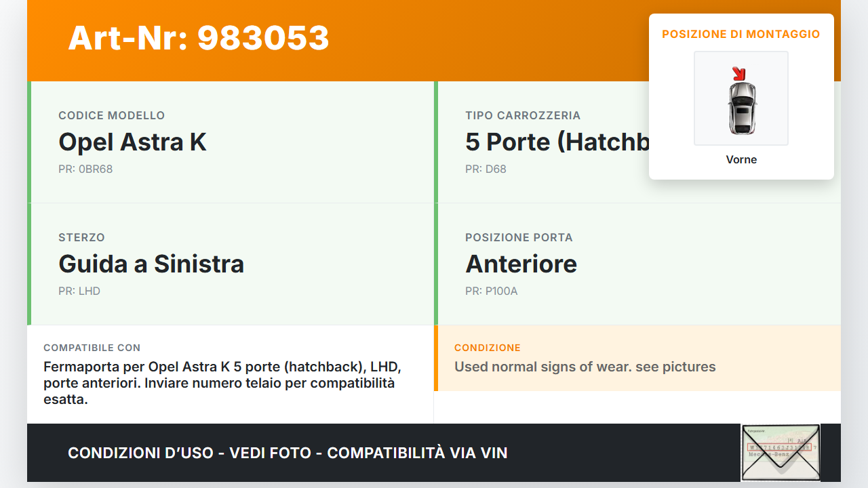Click the Vorne label under the car

(x=741, y=160)
